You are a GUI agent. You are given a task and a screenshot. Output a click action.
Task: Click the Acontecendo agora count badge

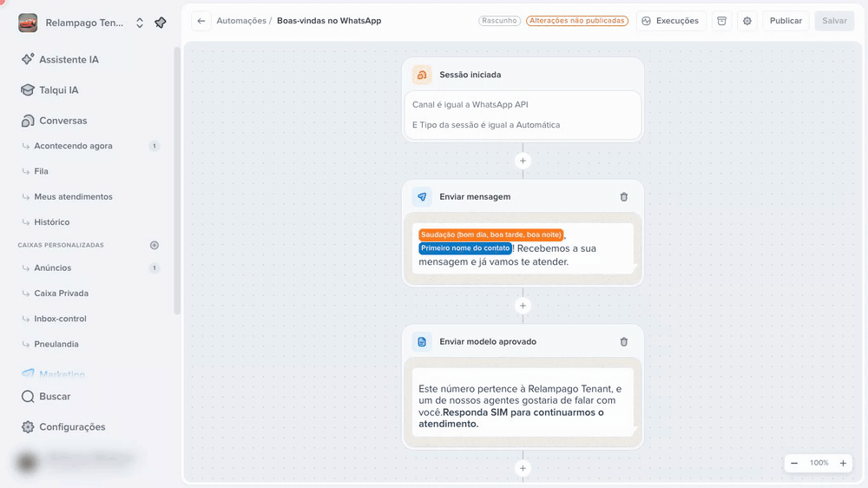point(155,146)
